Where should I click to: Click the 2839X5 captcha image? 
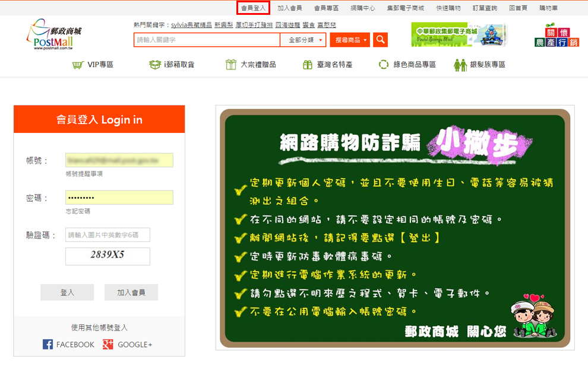[108, 256]
